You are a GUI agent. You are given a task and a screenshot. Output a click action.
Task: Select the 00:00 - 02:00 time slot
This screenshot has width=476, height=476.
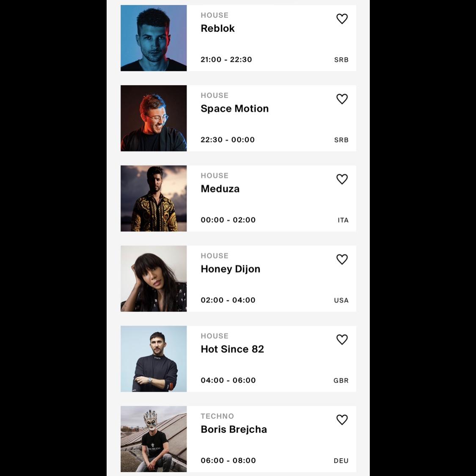click(x=228, y=220)
